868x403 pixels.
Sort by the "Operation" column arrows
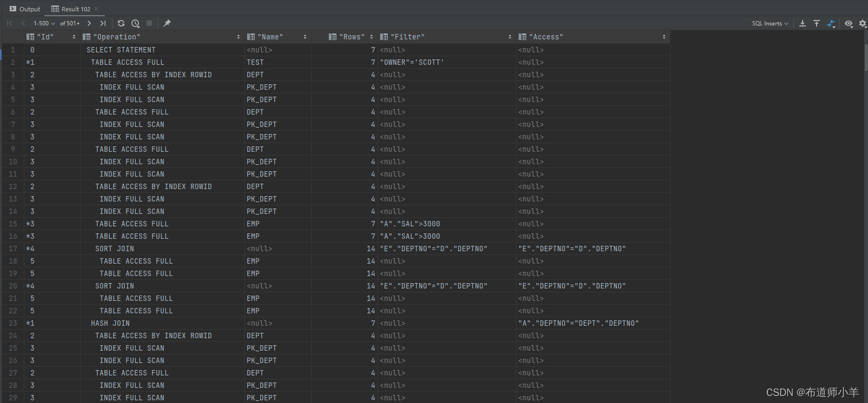pos(238,37)
